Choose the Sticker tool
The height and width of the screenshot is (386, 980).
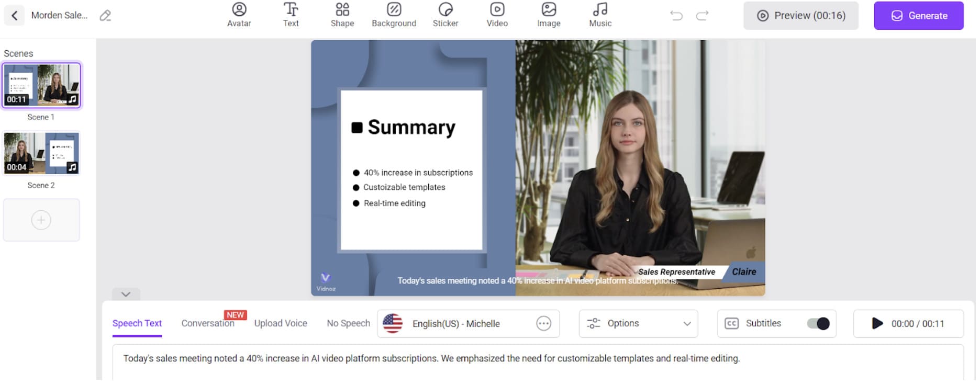pos(445,15)
